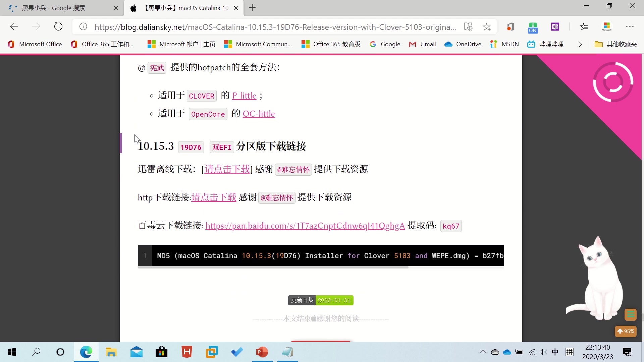This screenshot has width=644, height=362.
Task: Open the favorites list icon
Action: coord(584,27)
